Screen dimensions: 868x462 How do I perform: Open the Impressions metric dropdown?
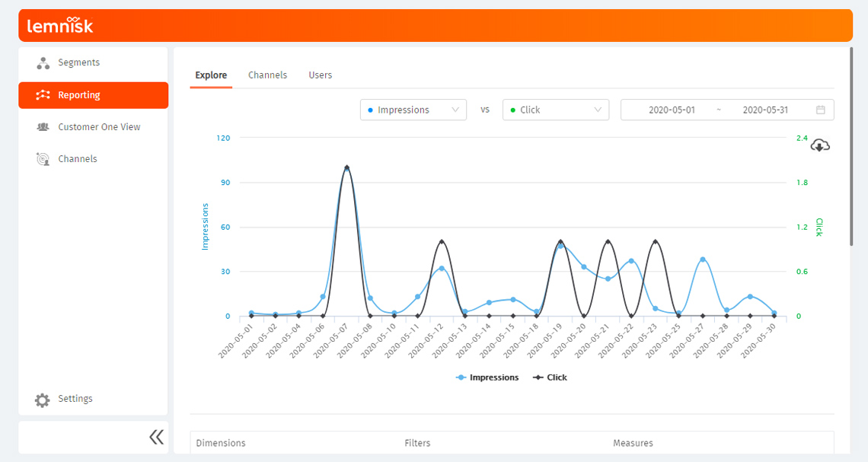tap(413, 110)
